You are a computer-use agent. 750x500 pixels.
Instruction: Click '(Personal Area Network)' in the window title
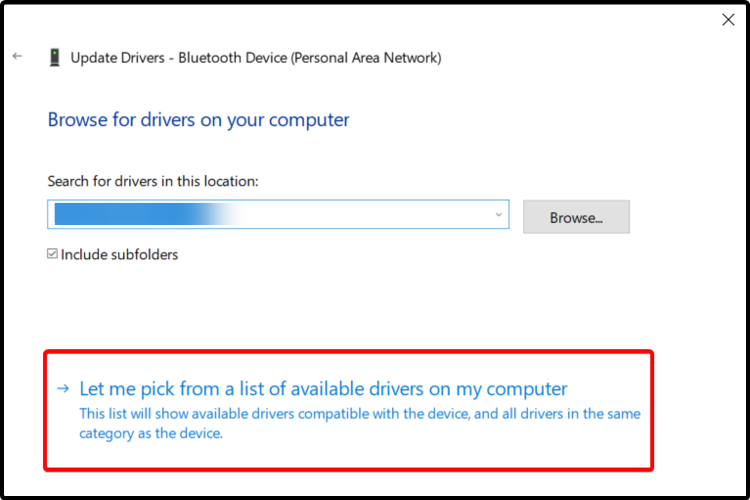coord(363,58)
